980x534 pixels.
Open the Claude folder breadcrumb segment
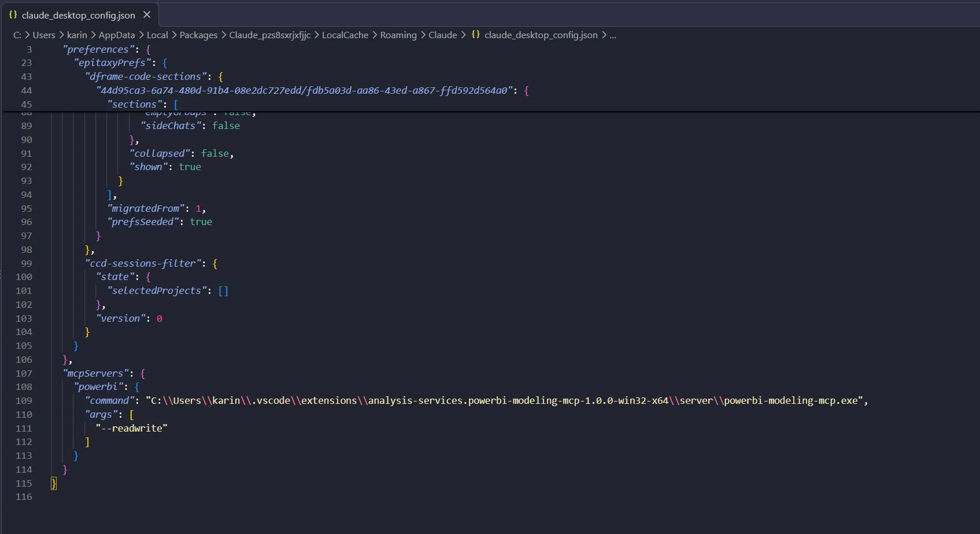(443, 35)
